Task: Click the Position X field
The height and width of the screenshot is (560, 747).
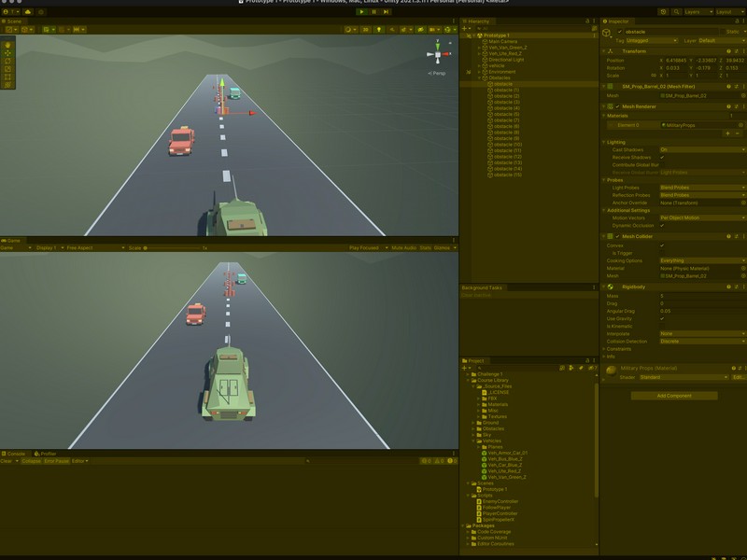Action: coord(676,61)
